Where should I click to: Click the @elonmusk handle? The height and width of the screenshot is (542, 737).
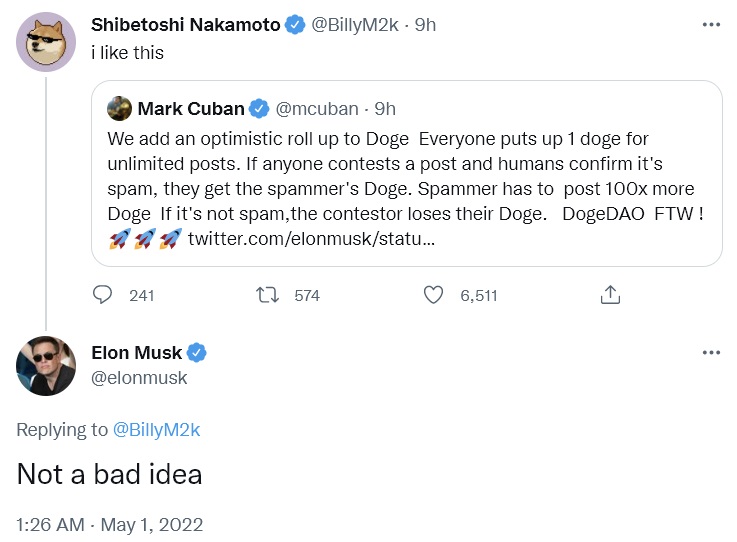point(138,378)
